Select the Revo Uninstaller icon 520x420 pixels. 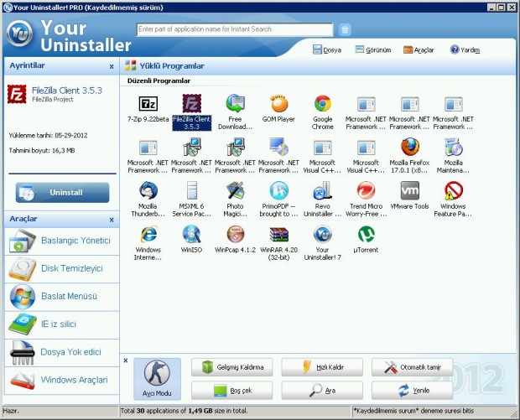pyautogui.click(x=322, y=190)
